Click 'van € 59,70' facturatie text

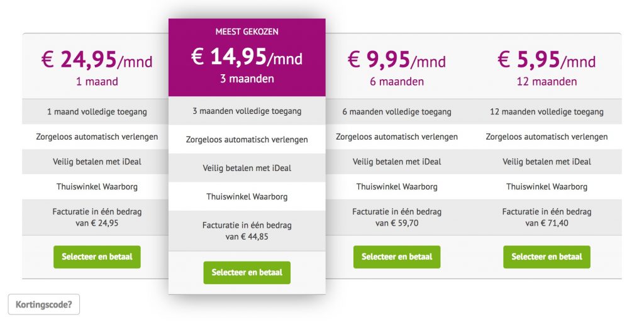(x=397, y=223)
